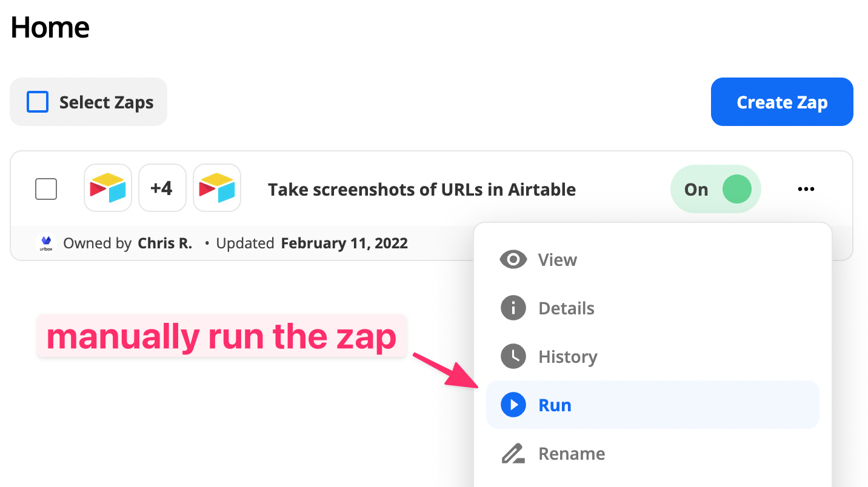
Task: Expand the +4 hidden steps badge
Action: 162,188
